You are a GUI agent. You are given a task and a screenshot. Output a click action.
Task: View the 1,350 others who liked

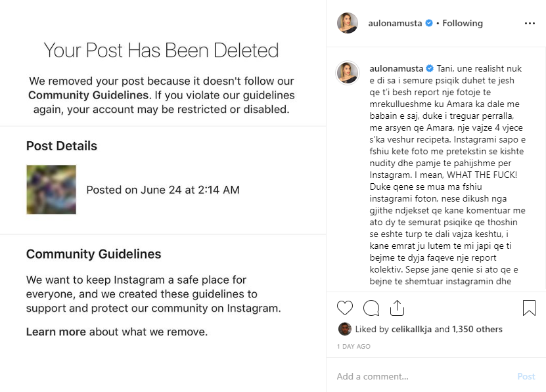click(477, 330)
